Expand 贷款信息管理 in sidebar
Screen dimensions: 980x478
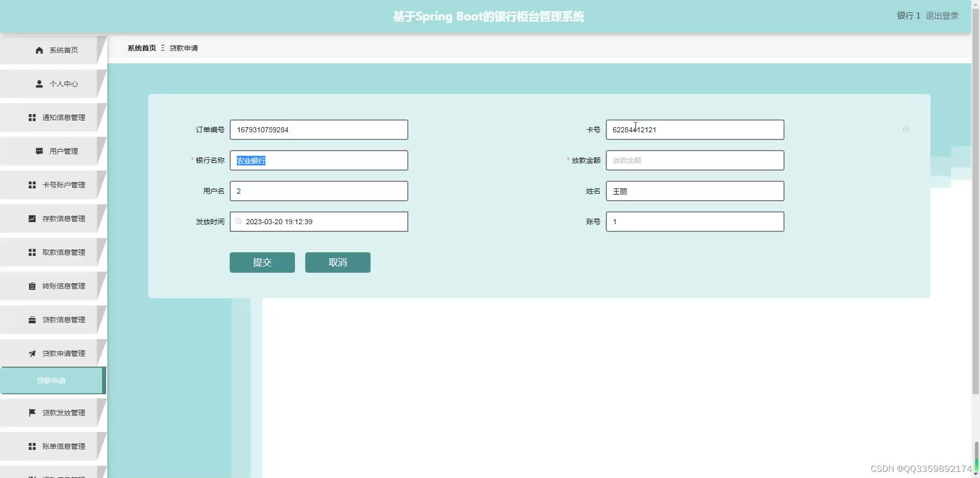[53, 320]
